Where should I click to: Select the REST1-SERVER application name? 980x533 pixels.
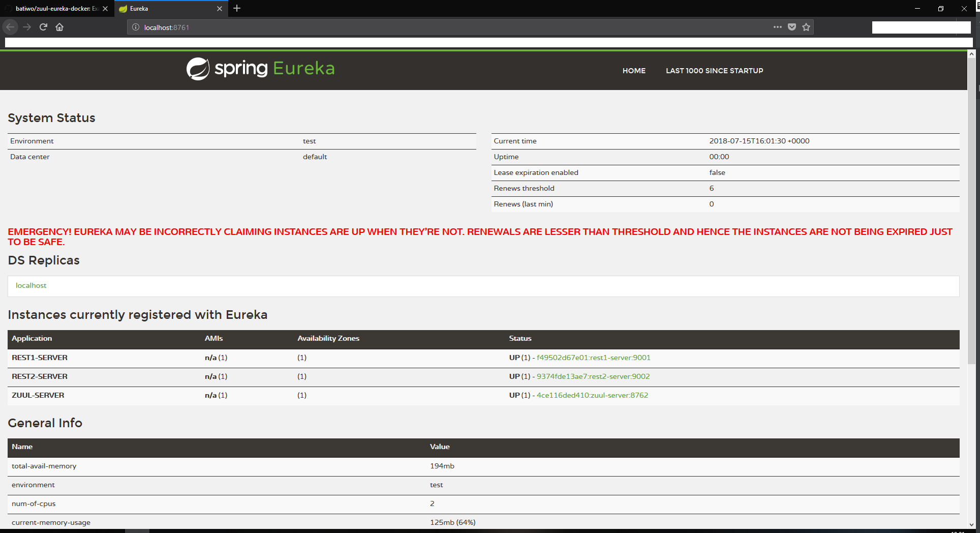point(40,358)
